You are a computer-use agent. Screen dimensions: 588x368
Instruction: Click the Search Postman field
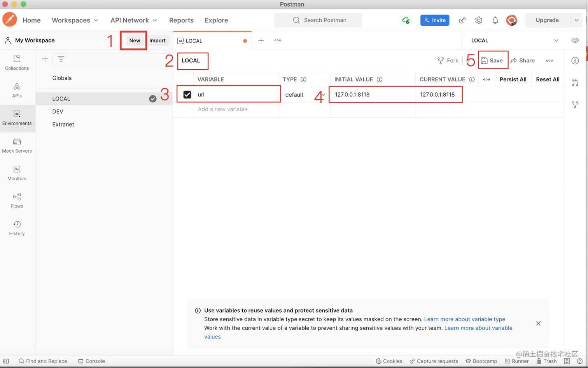(x=318, y=20)
